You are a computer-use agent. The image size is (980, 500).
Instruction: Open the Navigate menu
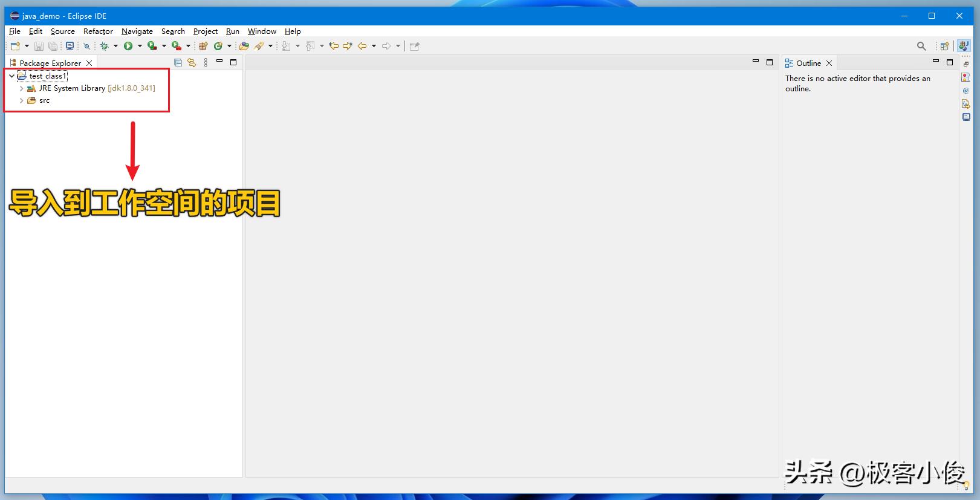tap(137, 31)
